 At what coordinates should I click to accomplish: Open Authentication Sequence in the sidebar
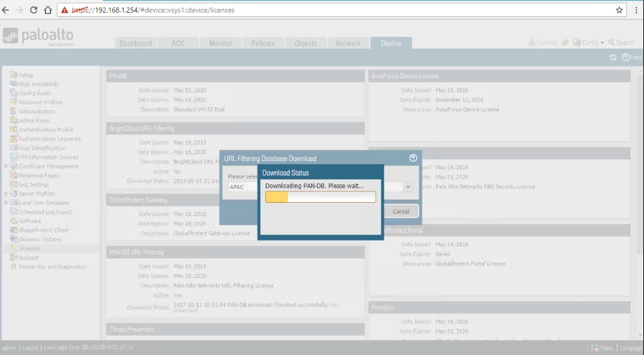(50, 139)
